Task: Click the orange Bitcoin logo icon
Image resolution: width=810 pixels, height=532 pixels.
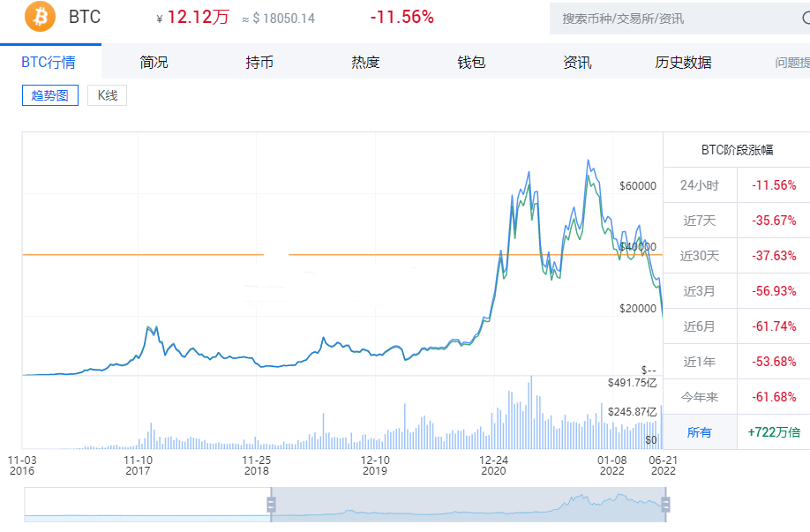Action: (x=40, y=16)
